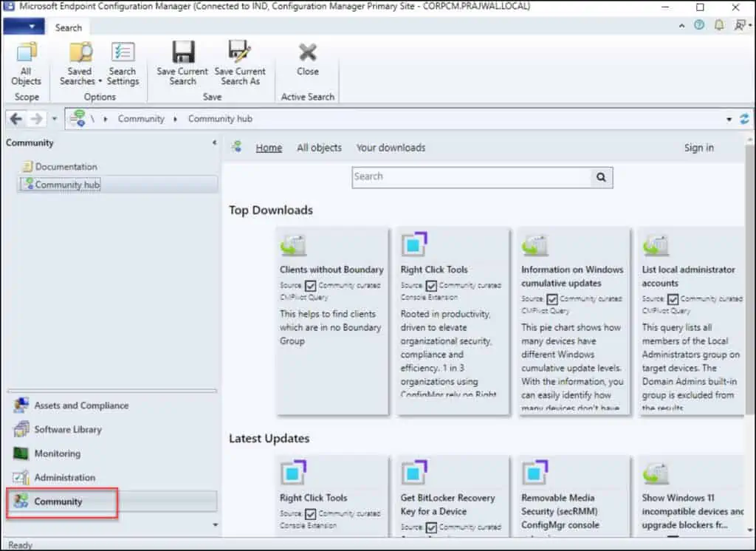
Task: Click the feedback person icon
Action: [x=739, y=25]
